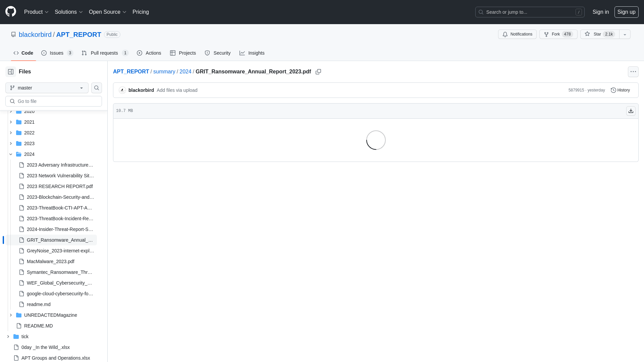Click the Projects tab icon

tap(172, 53)
